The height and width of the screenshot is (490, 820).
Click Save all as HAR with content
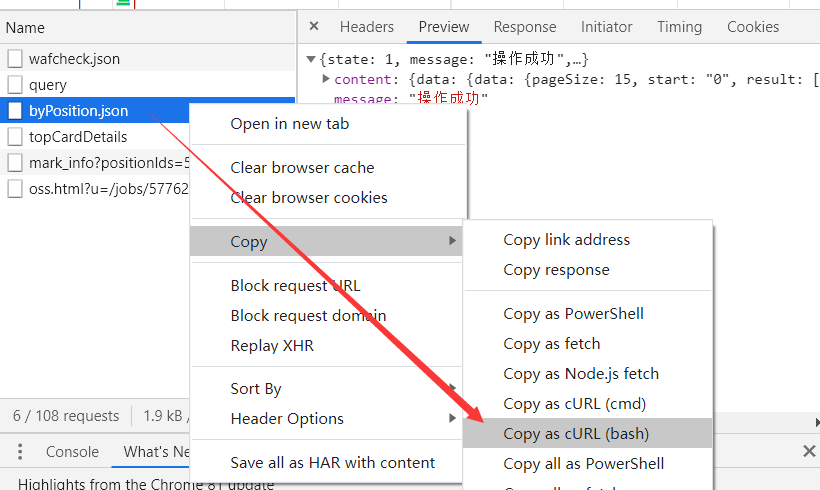click(332, 462)
